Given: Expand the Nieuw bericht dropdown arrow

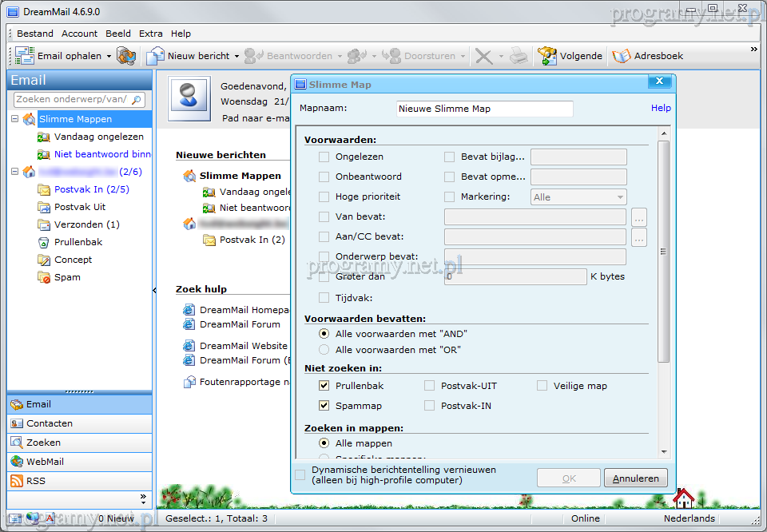Looking at the screenshot, I should pyautogui.click(x=236, y=57).
